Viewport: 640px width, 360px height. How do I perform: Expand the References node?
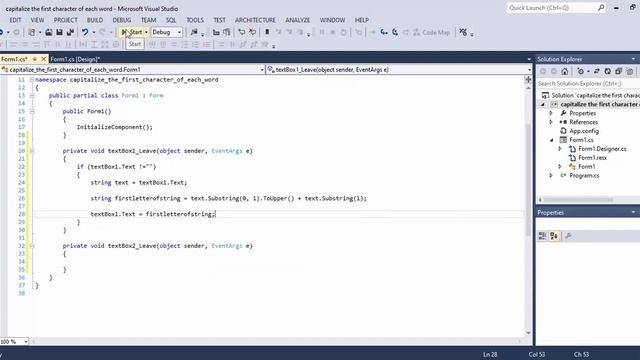click(x=551, y=122)
